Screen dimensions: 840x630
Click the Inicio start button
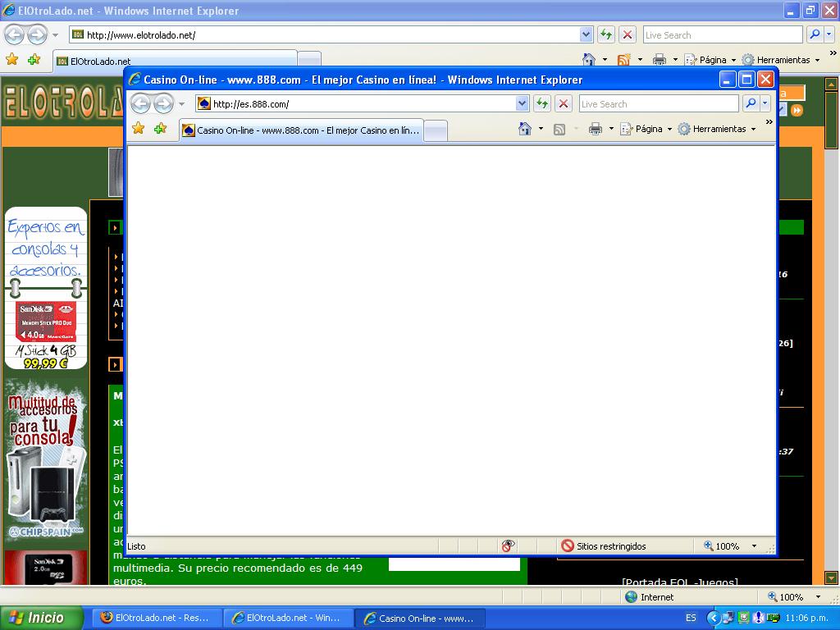pos(41,618)
